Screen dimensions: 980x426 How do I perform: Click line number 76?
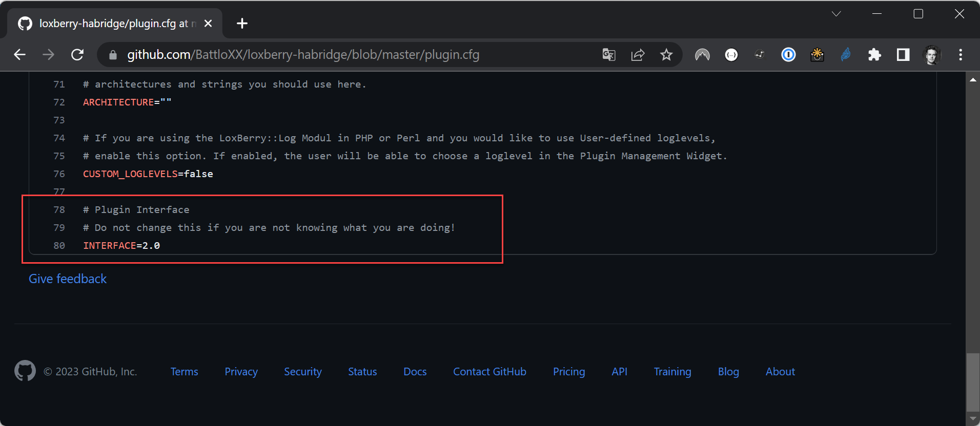coord(59,174)
